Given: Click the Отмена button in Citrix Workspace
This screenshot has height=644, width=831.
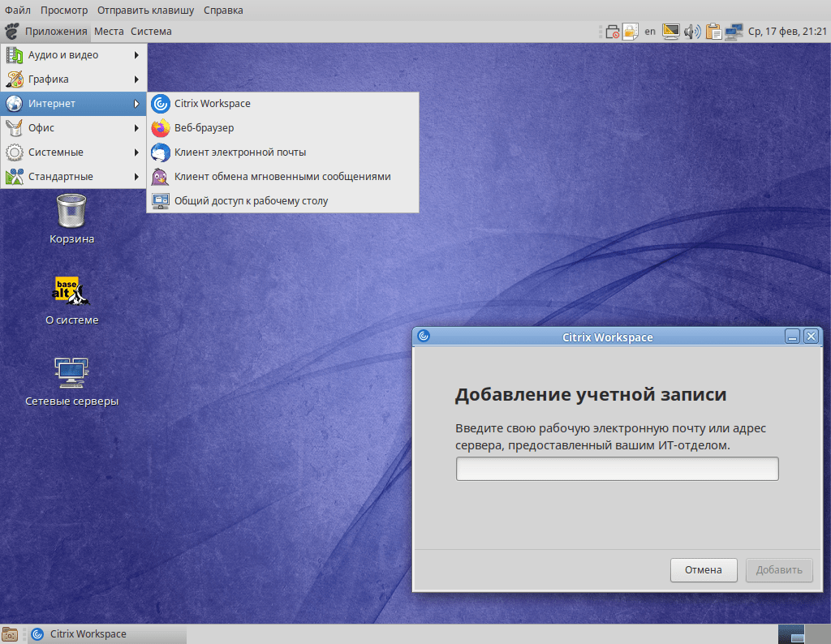Looking at the screenshot, I should pos(703,569).
